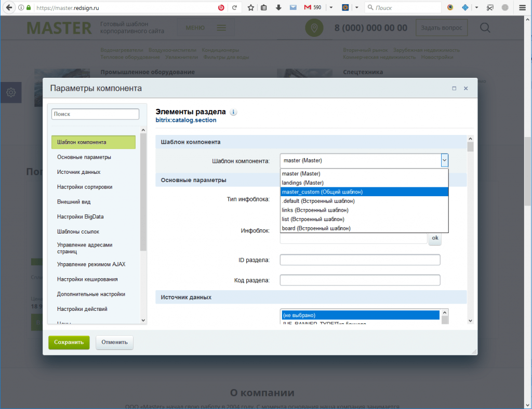This screenshot has width=532, height=409.
Task: Click the Отменить button
Action: (114, 343)
